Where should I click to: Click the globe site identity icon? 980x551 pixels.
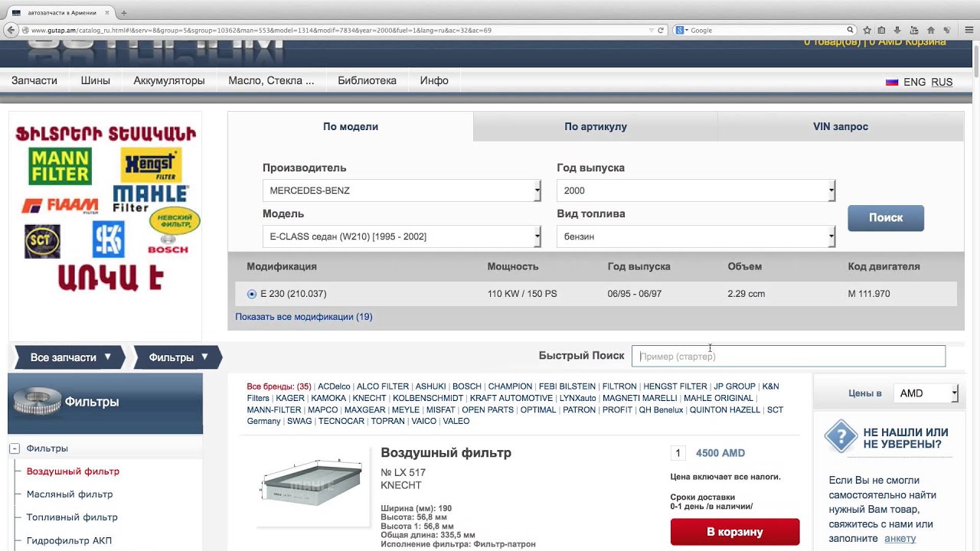26,31
